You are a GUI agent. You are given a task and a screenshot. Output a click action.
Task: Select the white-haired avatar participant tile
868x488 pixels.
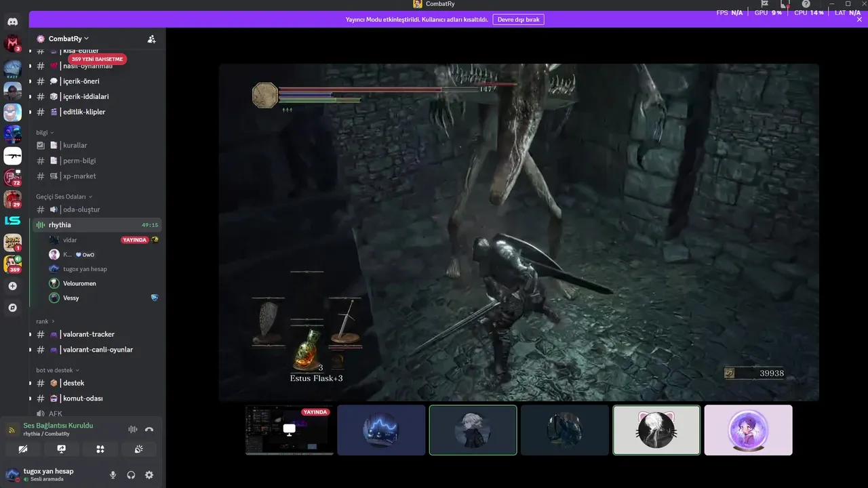click(x=473, y=430)
